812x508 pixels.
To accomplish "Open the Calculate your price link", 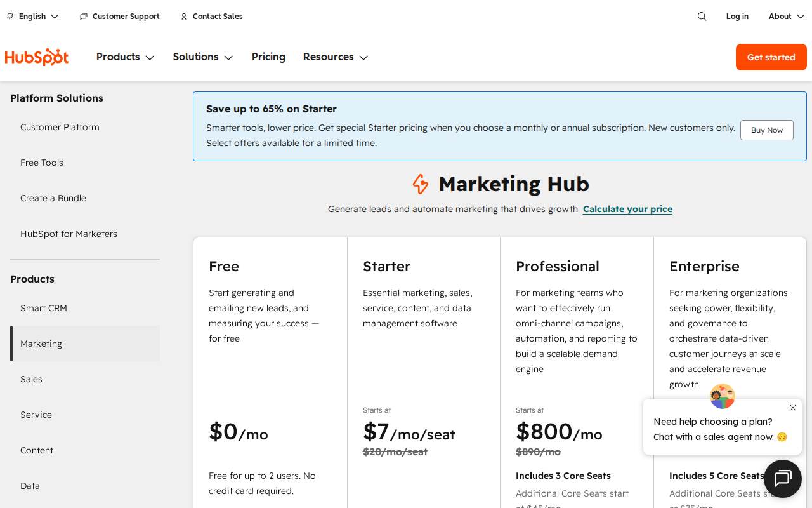I will coord(627,209).
